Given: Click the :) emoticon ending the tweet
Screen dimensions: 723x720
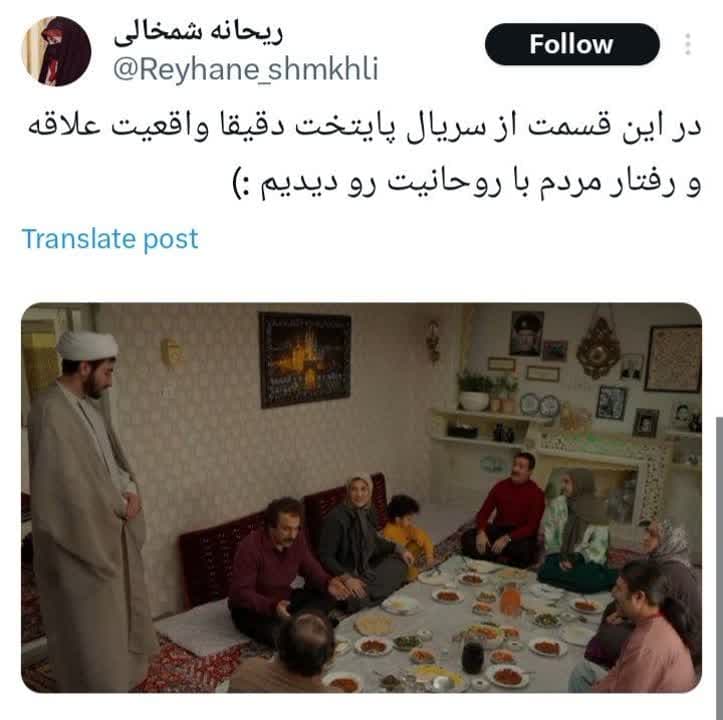Looking at the screenshot, I should [x=243, y=183].
